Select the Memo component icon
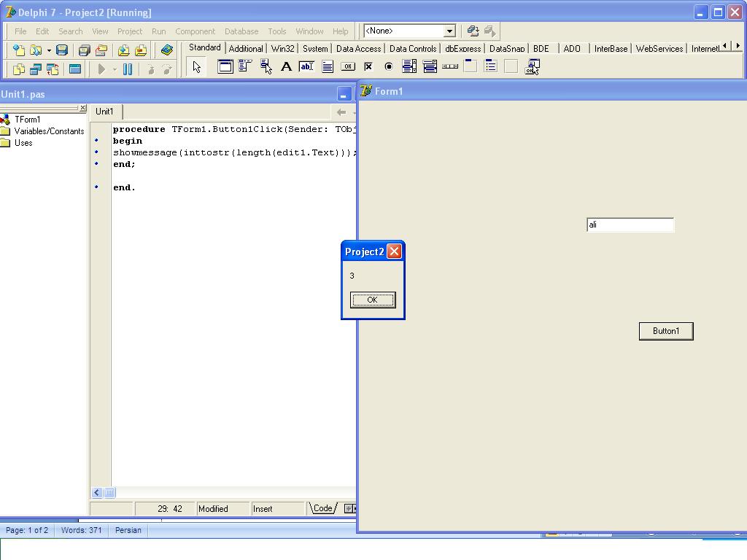 pos(328,66)
